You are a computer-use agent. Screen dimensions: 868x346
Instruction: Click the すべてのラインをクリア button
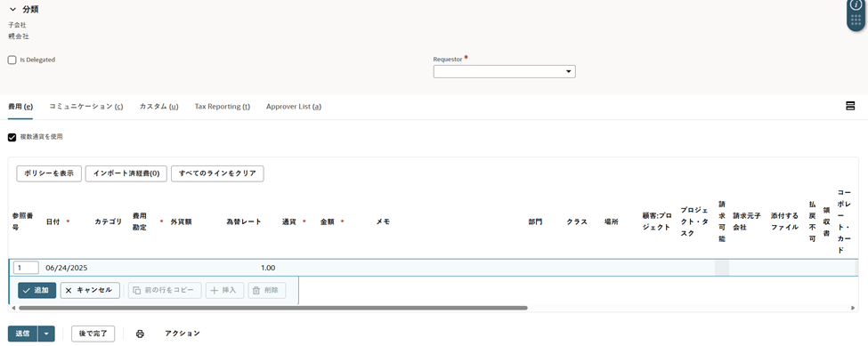tap(217, 173)
